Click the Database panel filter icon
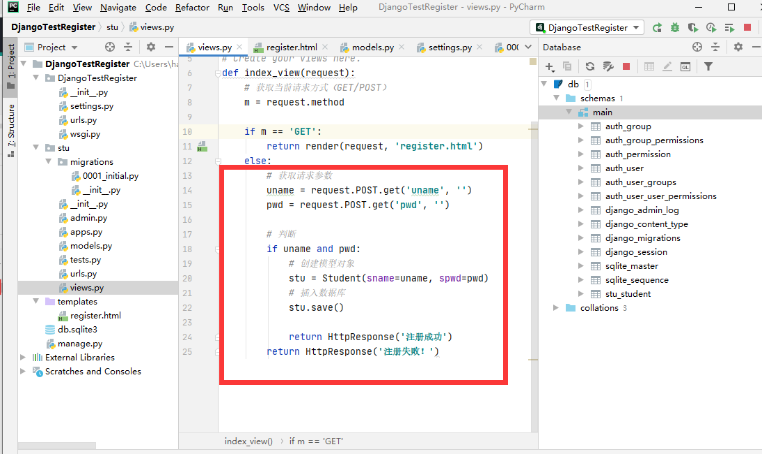Image resolution: width=762 pixels, height=454 pixels. 708,67
